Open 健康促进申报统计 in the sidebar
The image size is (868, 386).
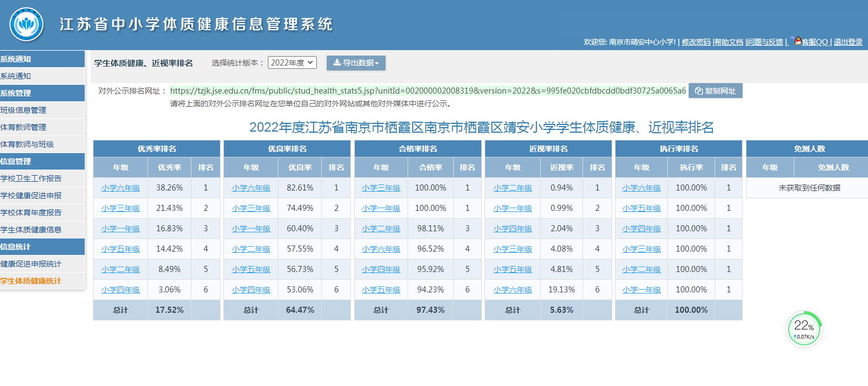point(42,264)
